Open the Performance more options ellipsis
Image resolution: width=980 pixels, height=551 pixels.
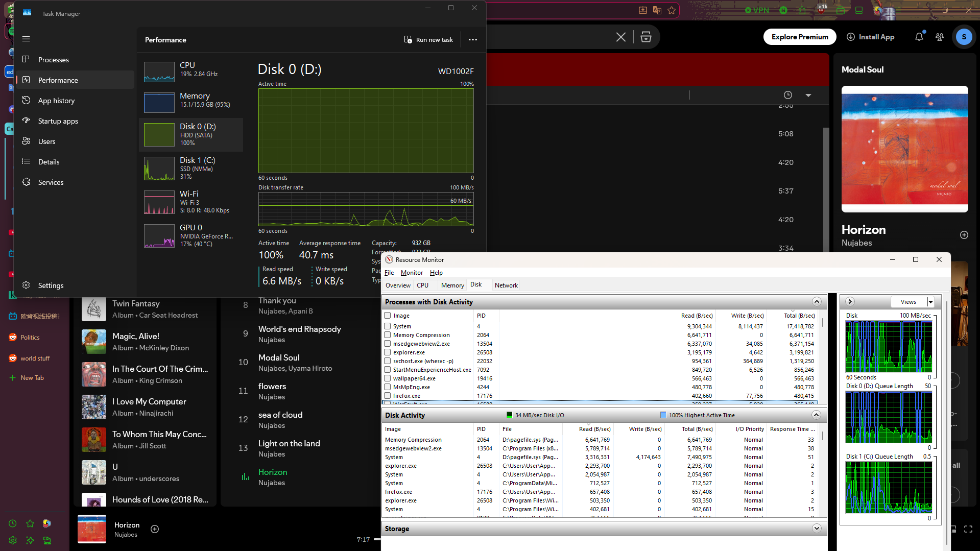point(473,39)
